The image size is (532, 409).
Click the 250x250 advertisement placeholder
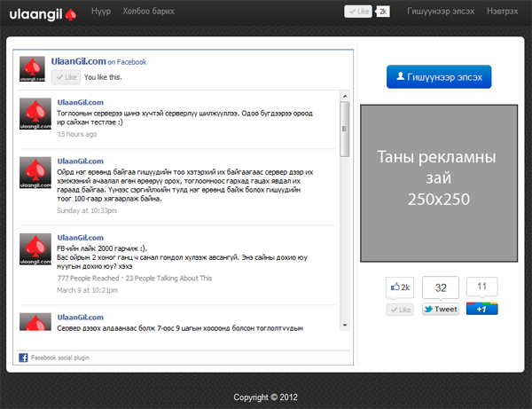(439, 184)
